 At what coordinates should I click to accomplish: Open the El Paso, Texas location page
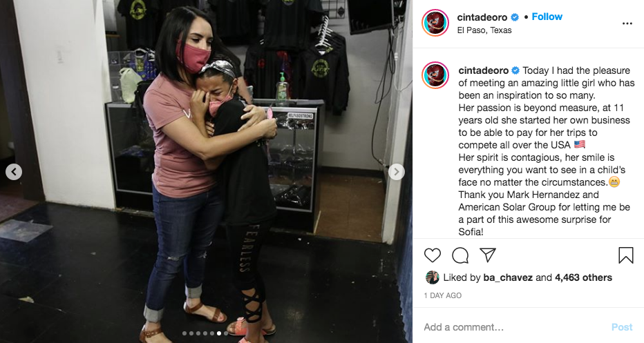484,30
